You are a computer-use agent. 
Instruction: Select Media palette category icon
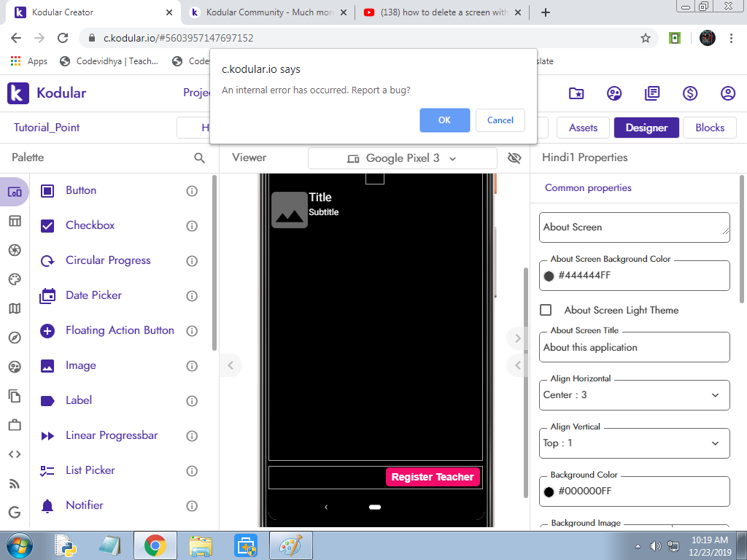pos(15,250)
